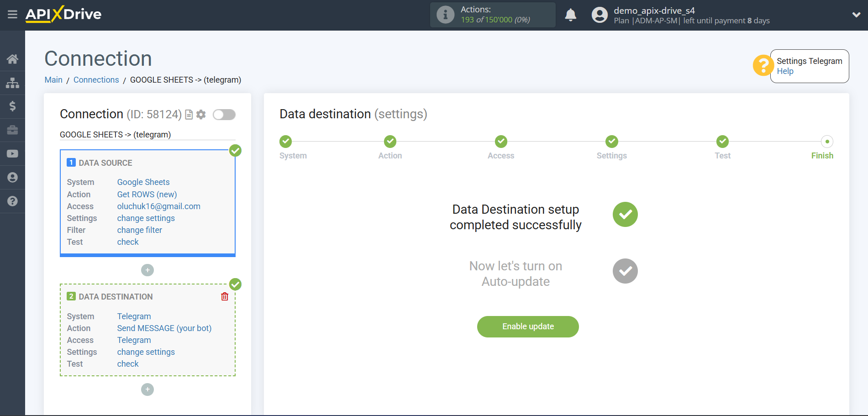
Task: Click the plus button below Data Source
Action: coord(147,270)
